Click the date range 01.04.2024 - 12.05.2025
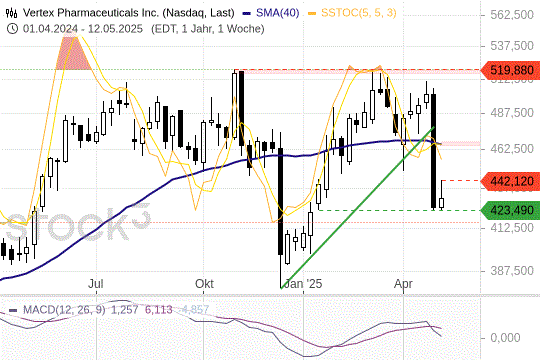 coord(83,29)
